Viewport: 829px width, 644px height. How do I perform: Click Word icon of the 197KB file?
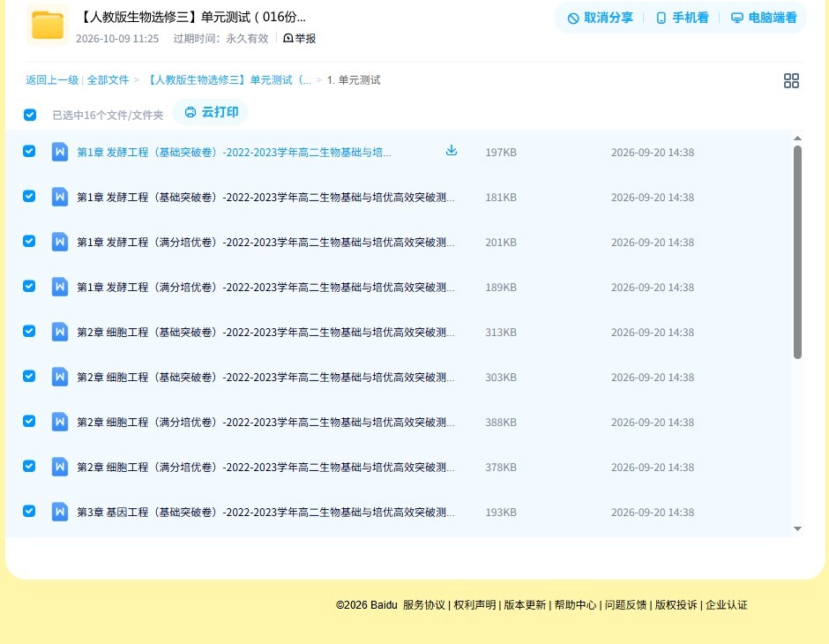(x=60, y=153)
